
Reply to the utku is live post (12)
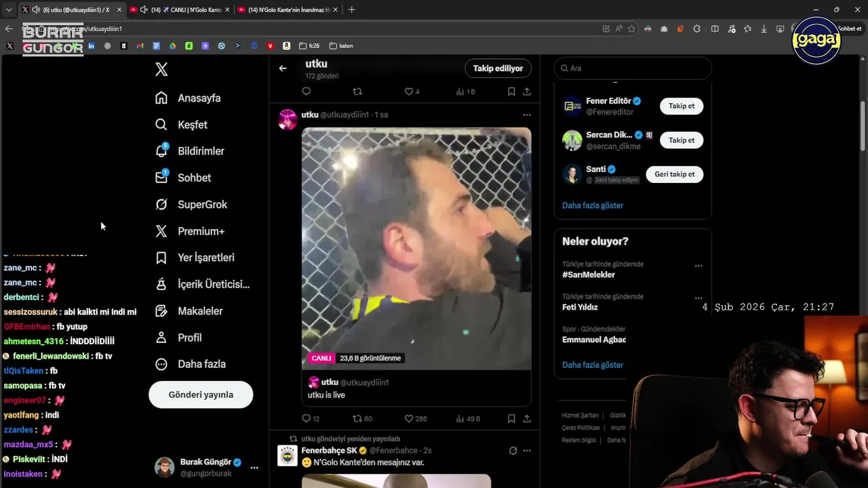pos(311,419)
